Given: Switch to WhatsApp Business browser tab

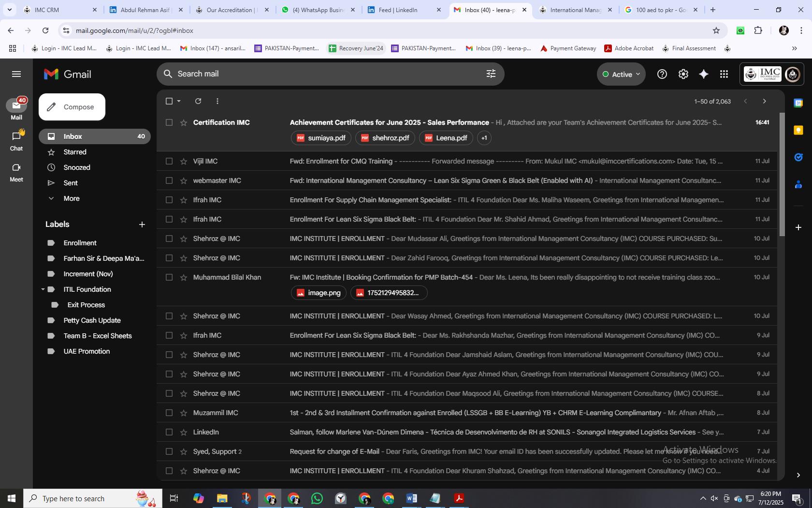Looking at the screenshot, I should [x=319, y=10].
